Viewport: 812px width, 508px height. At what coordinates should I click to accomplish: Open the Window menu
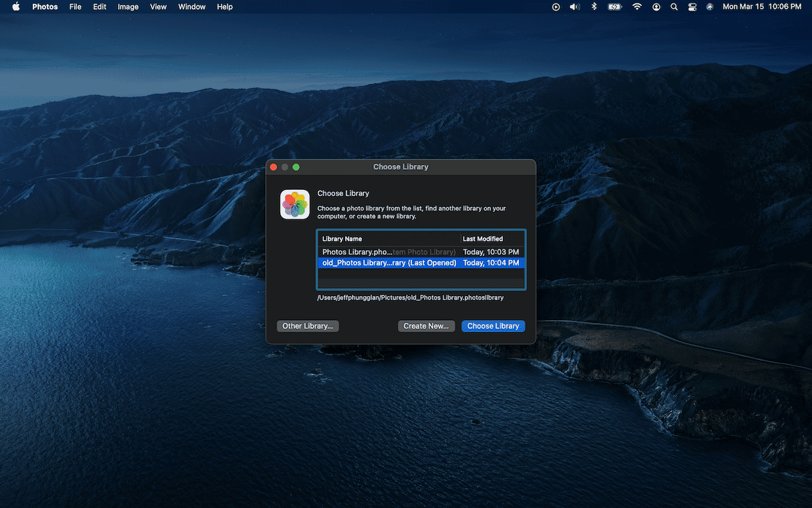[192, 7]
